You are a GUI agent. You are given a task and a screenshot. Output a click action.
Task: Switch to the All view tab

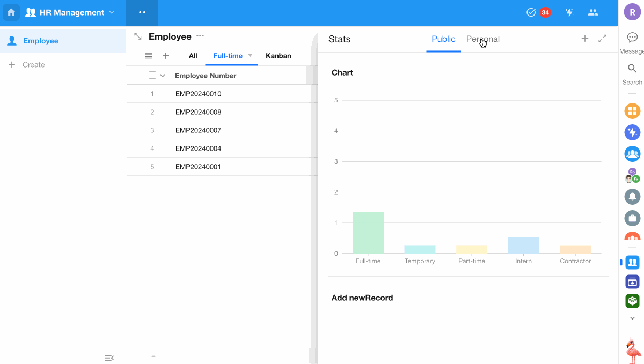pos(193,56)
